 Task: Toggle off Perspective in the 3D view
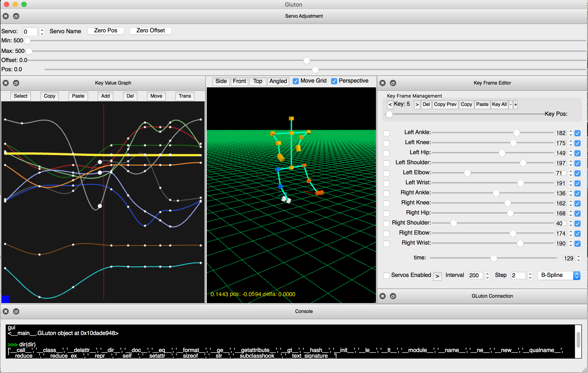click(x=334, y=81)
